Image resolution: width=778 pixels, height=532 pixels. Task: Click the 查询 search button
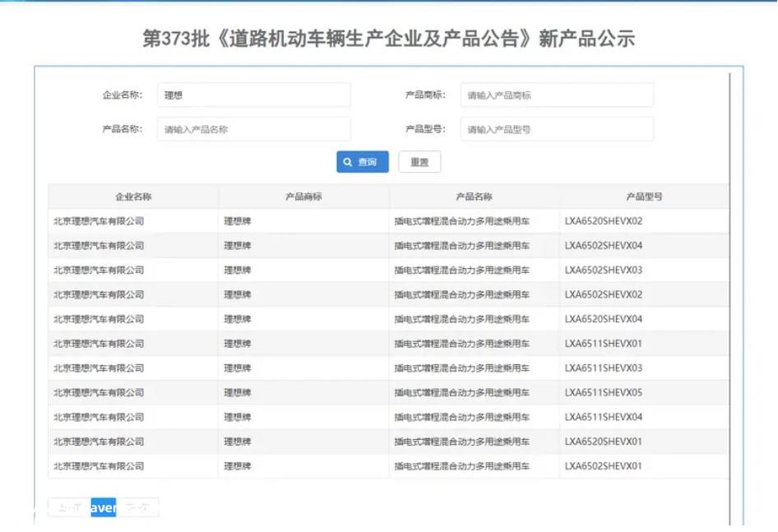point(362,162)
